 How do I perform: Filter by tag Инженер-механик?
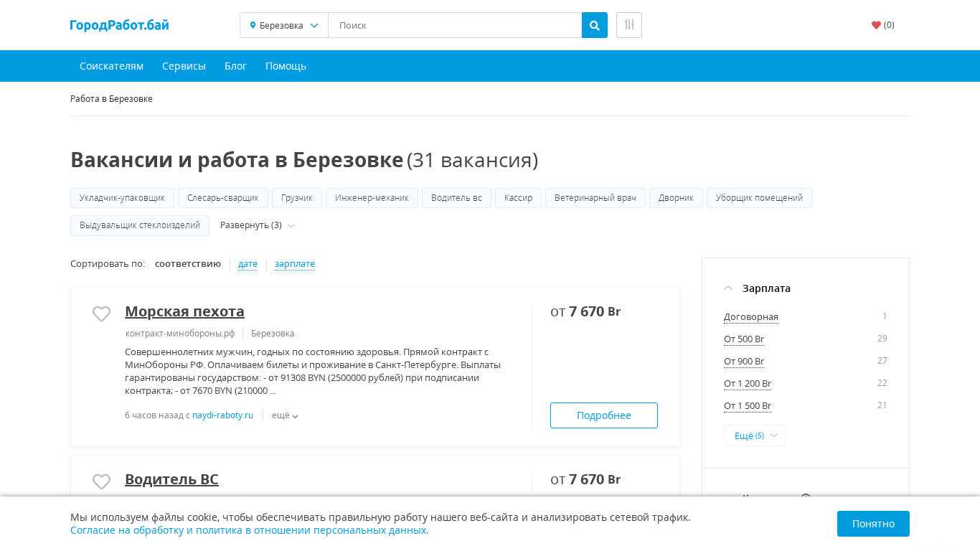(372, 198)
